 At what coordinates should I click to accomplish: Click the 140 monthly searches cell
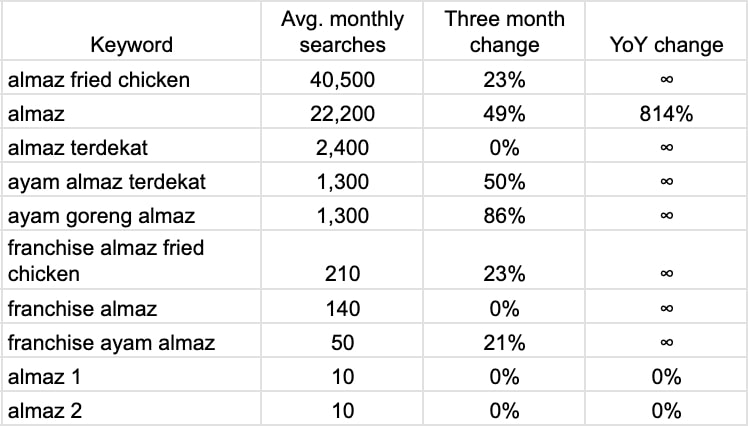[x=343, y=309]
